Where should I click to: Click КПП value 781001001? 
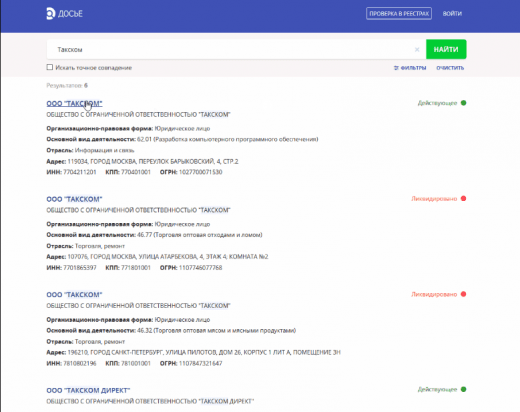coord(136,363)
